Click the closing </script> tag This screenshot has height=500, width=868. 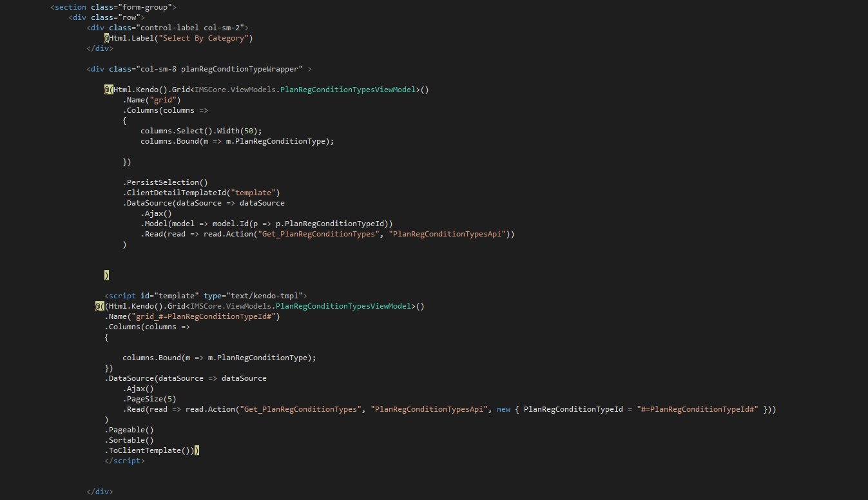click(x=125, y=461)
